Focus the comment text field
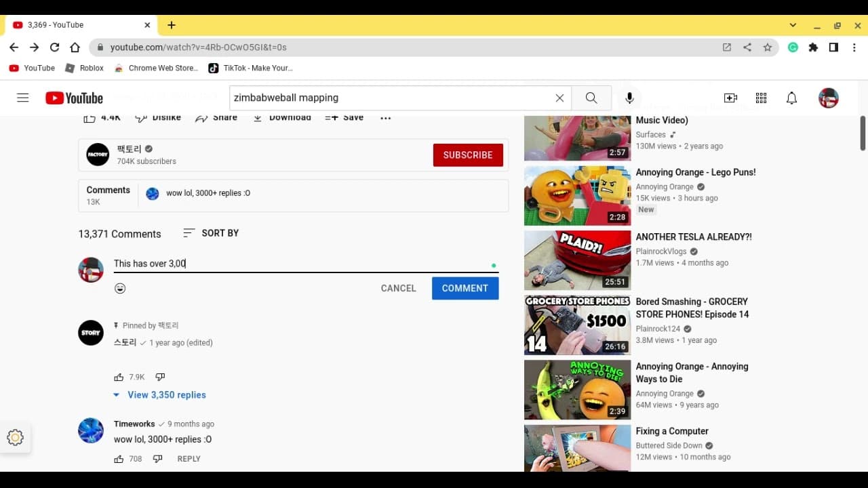Screen dimensions: 868x488 tap(306, 264)
